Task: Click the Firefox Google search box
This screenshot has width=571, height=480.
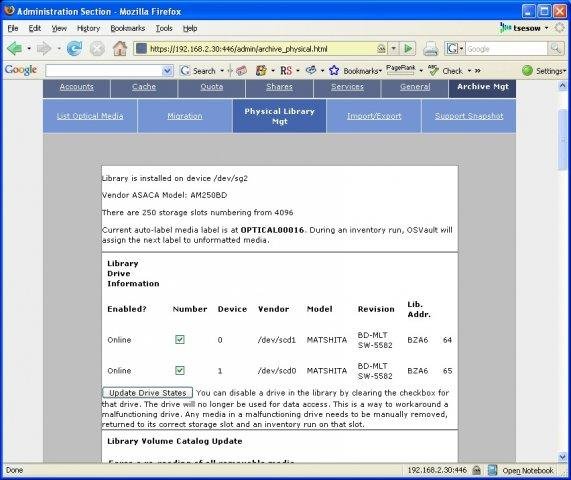Action: [507, 48]
